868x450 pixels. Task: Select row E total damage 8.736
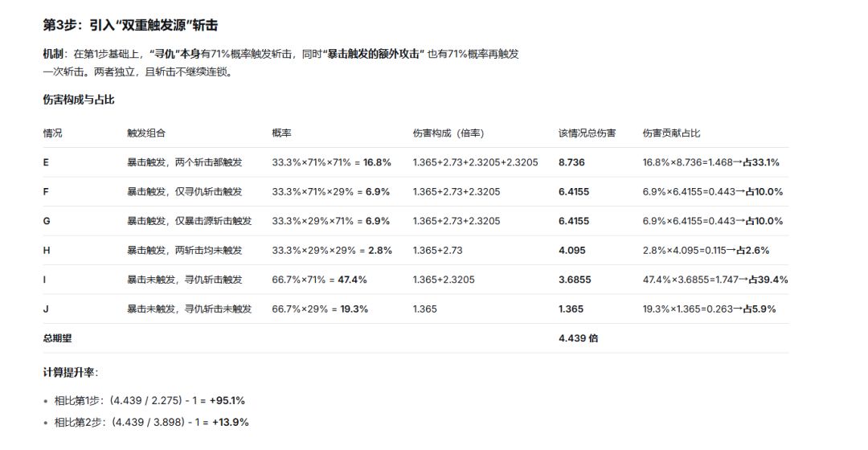[571, 162]
